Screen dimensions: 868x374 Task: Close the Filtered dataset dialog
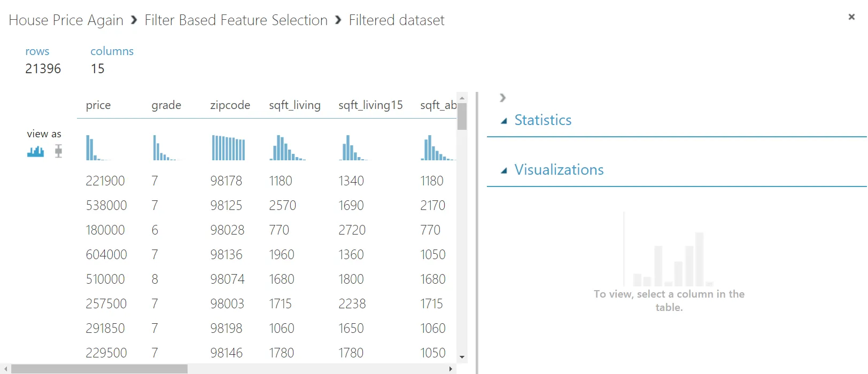click(x=851, y=17)
